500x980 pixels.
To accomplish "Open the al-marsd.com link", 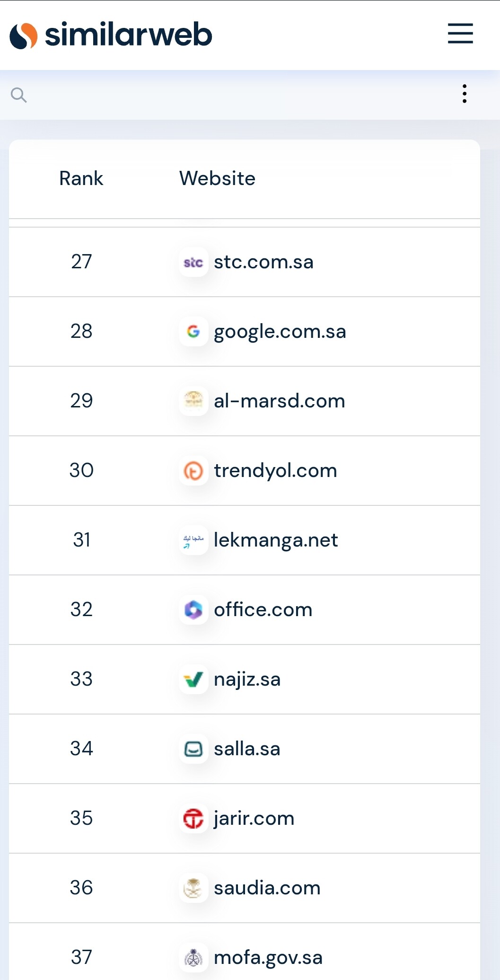I will click(x=279, y=401).
